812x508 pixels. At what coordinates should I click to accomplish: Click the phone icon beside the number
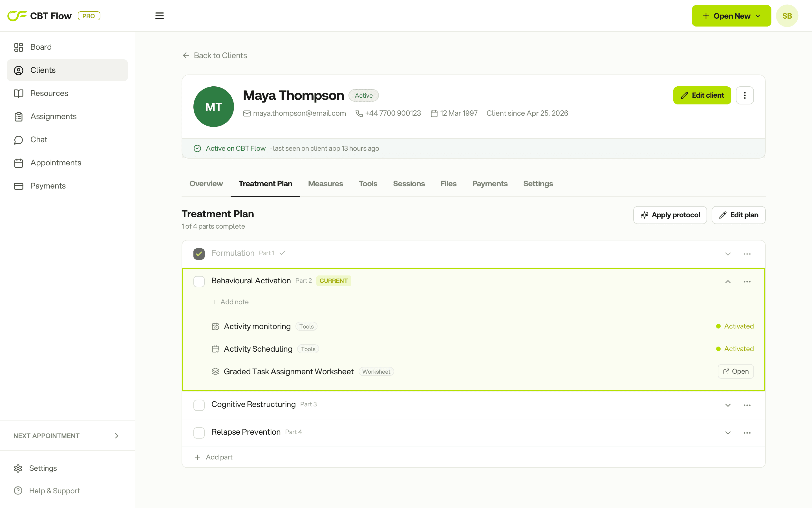pos(359,113)
